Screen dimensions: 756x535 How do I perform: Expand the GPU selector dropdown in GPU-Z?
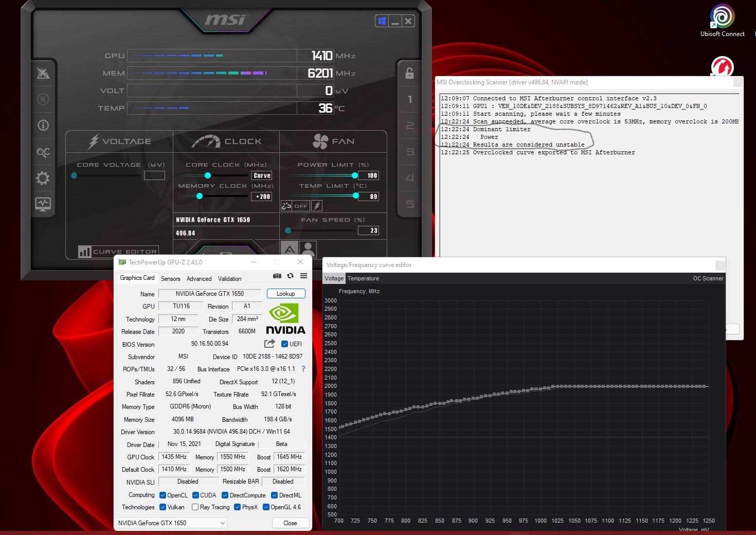click(171, 523)
